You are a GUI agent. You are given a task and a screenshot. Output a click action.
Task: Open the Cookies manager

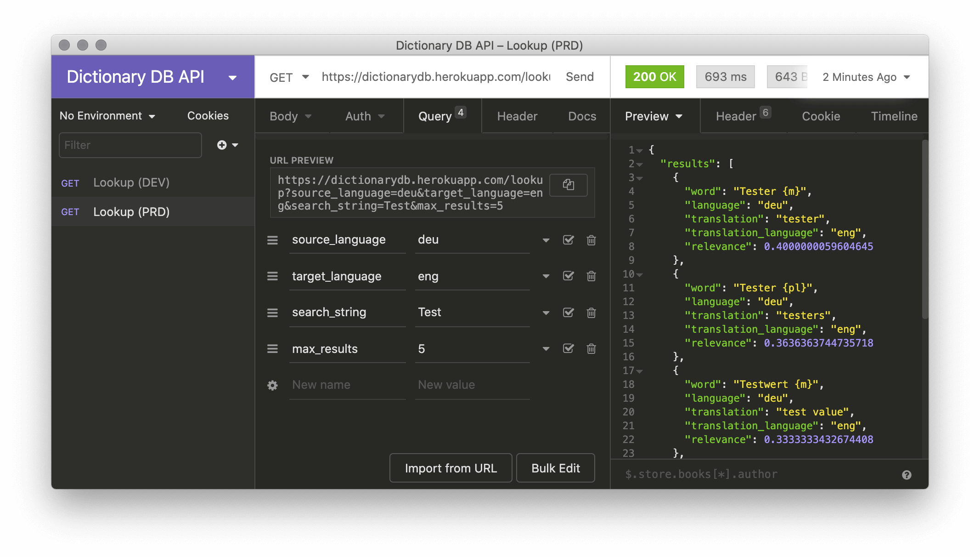pyautogui.click(x=208, y=116)
